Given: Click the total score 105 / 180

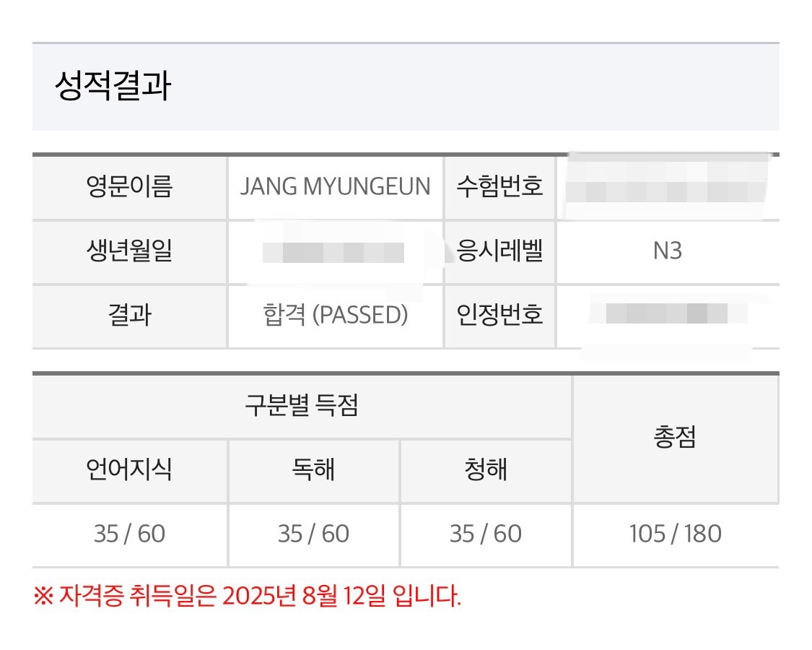Looking at the screenshot, I should point(675,534).
